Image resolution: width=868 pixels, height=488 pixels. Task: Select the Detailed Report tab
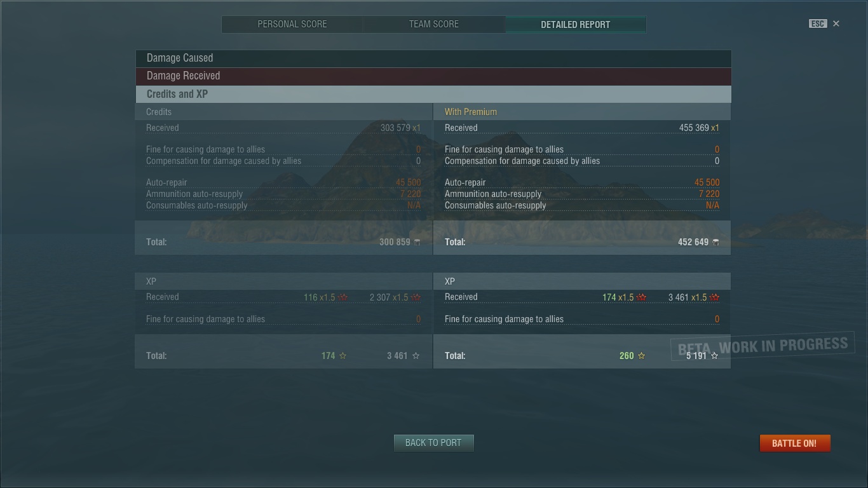(x=576, y=24)
